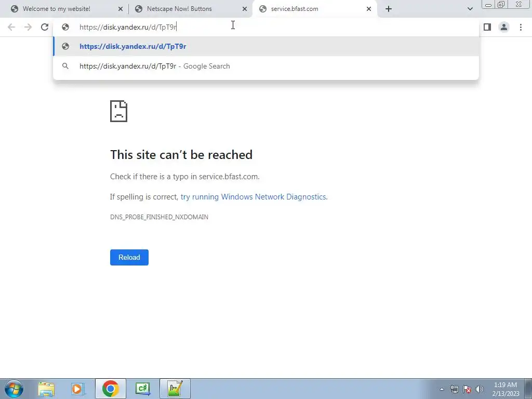This screenshot has height=399, width=532.
Task: Choose the Google Search suggestion row
Action: (x=266, y=66)
